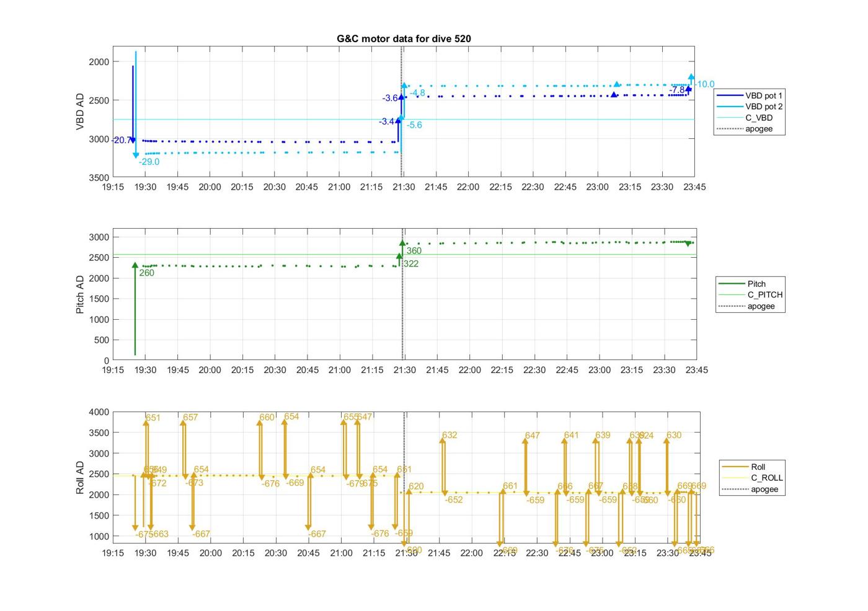Click the '657' roll data label
The width and height of the screenshot is (868, 611).
pos(190,418)
